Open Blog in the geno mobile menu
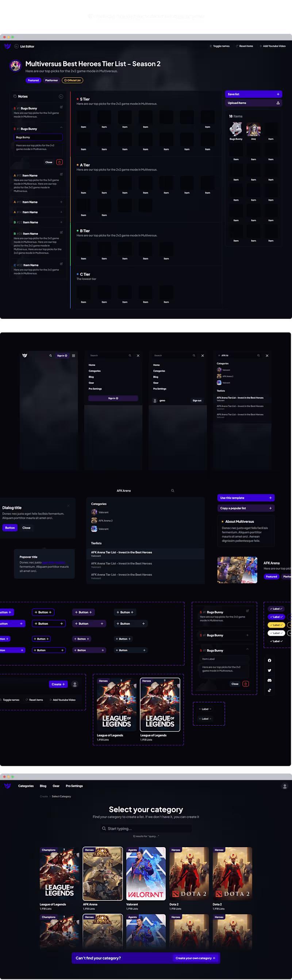Screen dimensions: 292x980 tap(155, 377)
